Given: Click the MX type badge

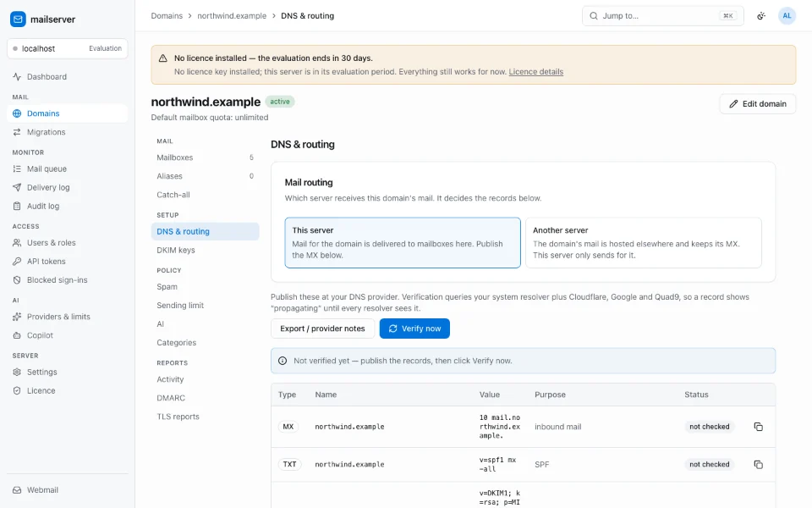Looking at the screenshot, I should 288,427.
